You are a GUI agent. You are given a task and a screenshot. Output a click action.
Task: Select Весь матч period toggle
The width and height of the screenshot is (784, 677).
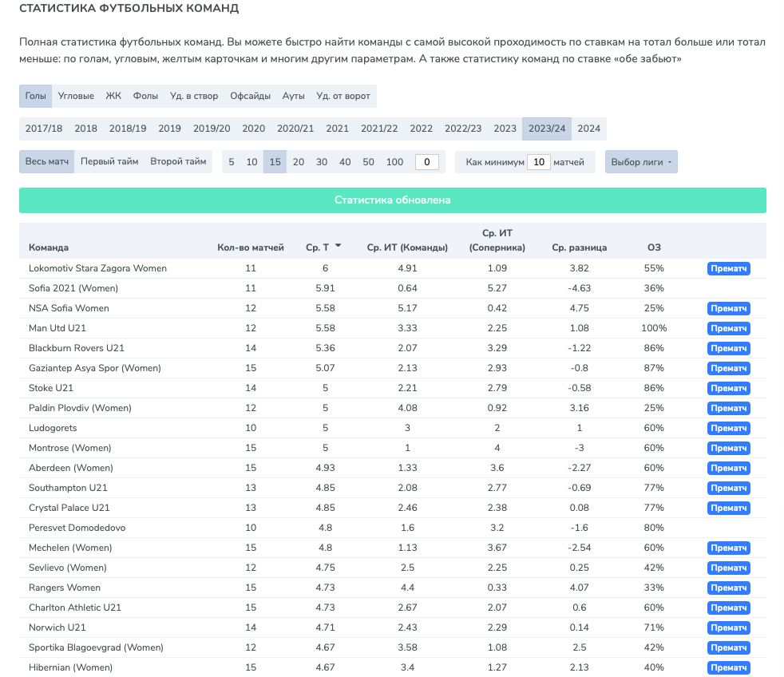tap(47, 161)
